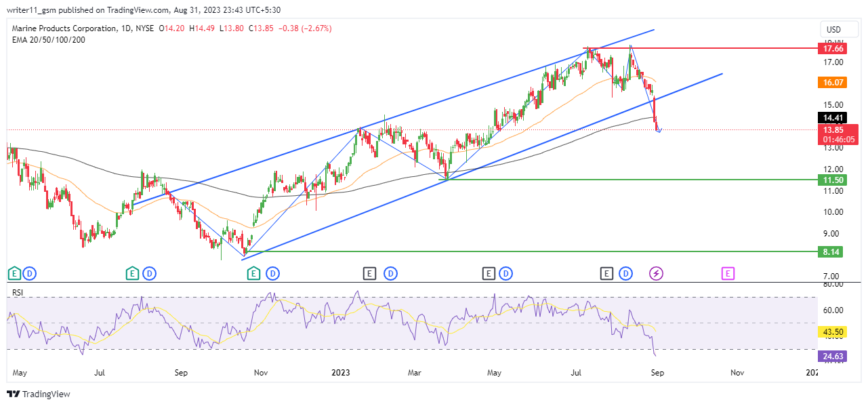Image resolution: width=868 pixels, height=406 pixels.
Task: Open the D dividend marker before May 2023
Action: [506, 274]
